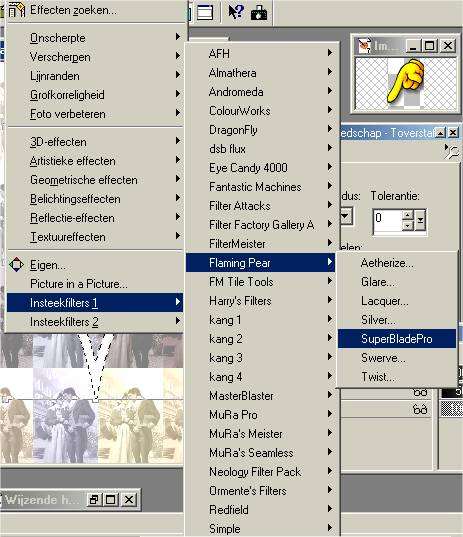Launch the SuperBladePro filter
The width and height of the screenshot is (463, 537).
[397, 339]
